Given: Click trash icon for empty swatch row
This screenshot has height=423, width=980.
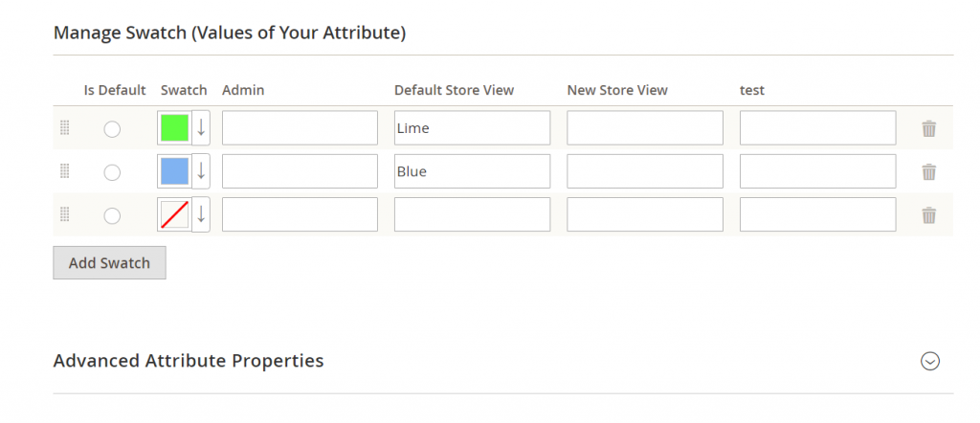Looking at the screenshot, I should pos(928,215).
